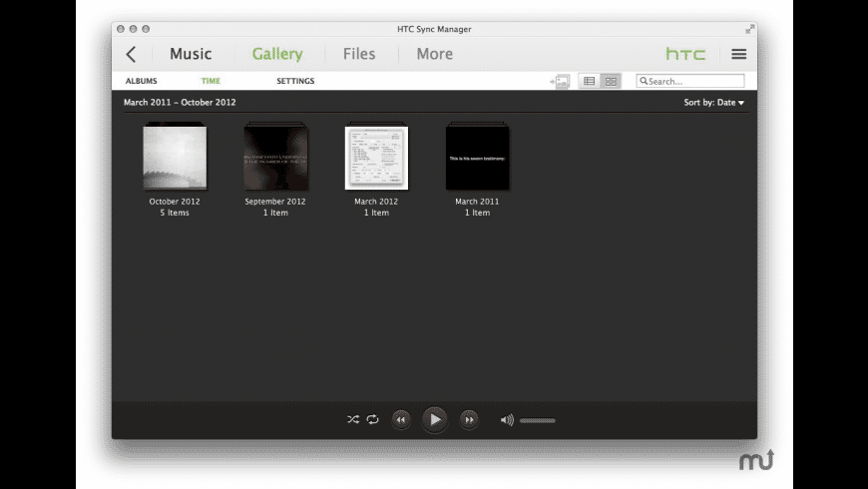Click the HTC logo
The height and width of the screenshot is (489, 868).
[685, 54]
